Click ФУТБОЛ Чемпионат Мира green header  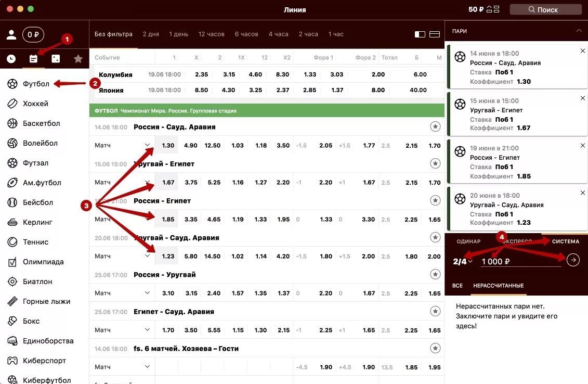pos(267,111)
